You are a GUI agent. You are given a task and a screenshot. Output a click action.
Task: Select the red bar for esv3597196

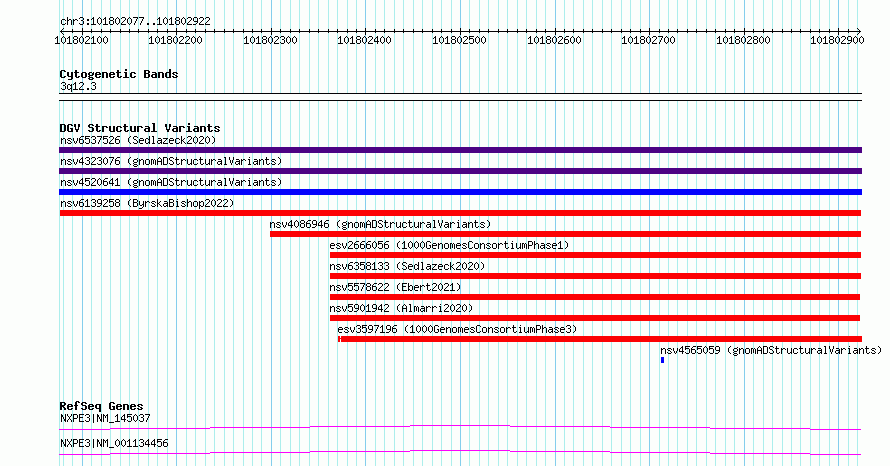600,339
